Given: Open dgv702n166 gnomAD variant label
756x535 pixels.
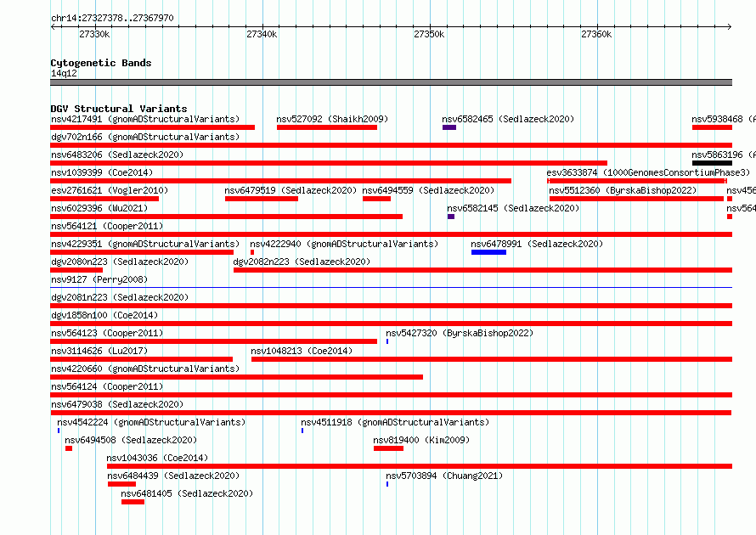Looking at the screenshot, I should [x=145, y=137].
